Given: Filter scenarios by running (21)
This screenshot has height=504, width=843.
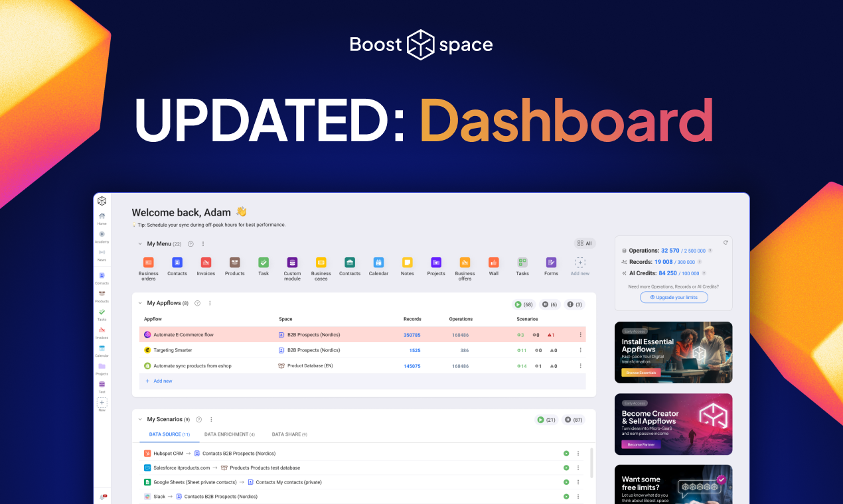Looking at the screenshot, I should click(546, 420).
